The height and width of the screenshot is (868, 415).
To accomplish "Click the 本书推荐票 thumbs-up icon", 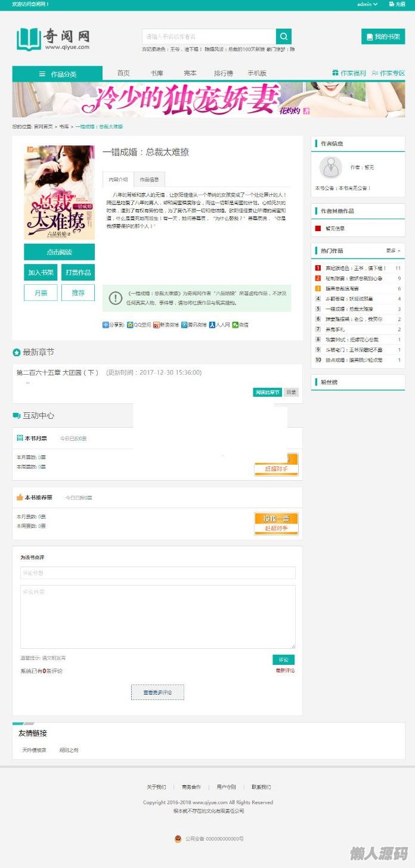I will point(20,497).
